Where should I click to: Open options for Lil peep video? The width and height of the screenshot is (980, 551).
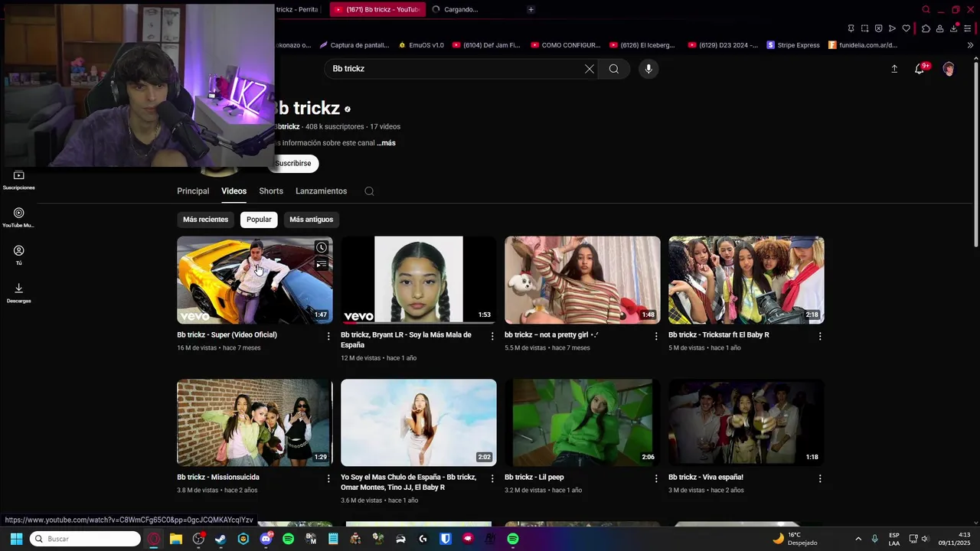pos(656,478)
